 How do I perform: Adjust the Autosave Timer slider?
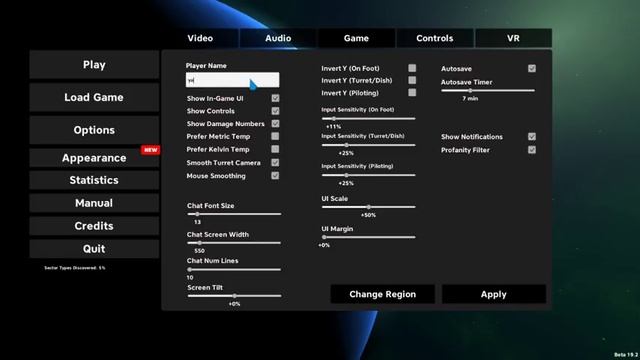click(488, 91)
